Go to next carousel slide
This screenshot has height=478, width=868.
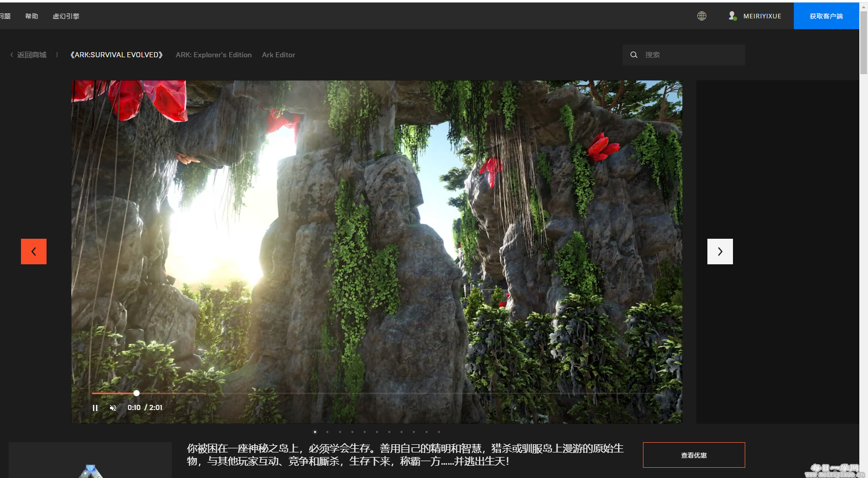tap(720, 252)
